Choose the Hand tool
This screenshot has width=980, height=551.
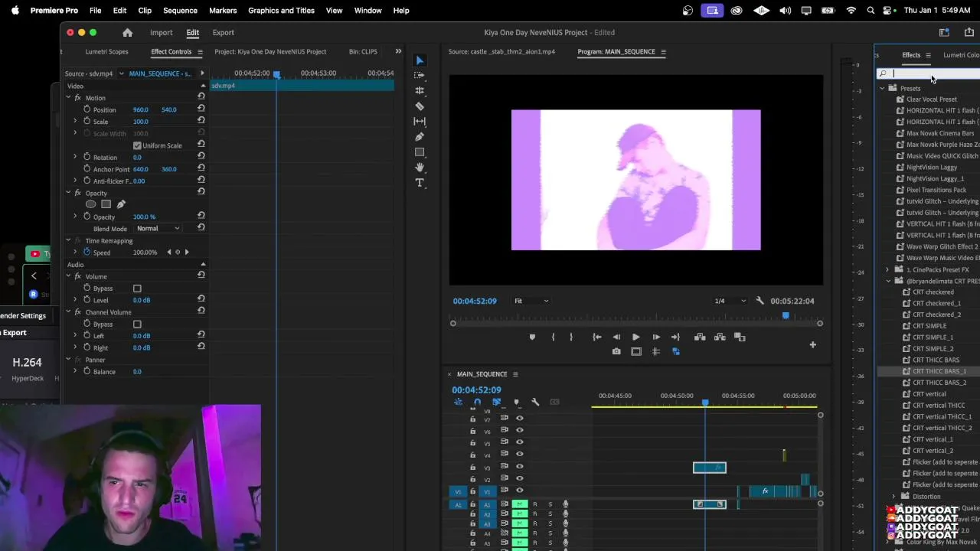click(x=420, y=167)
